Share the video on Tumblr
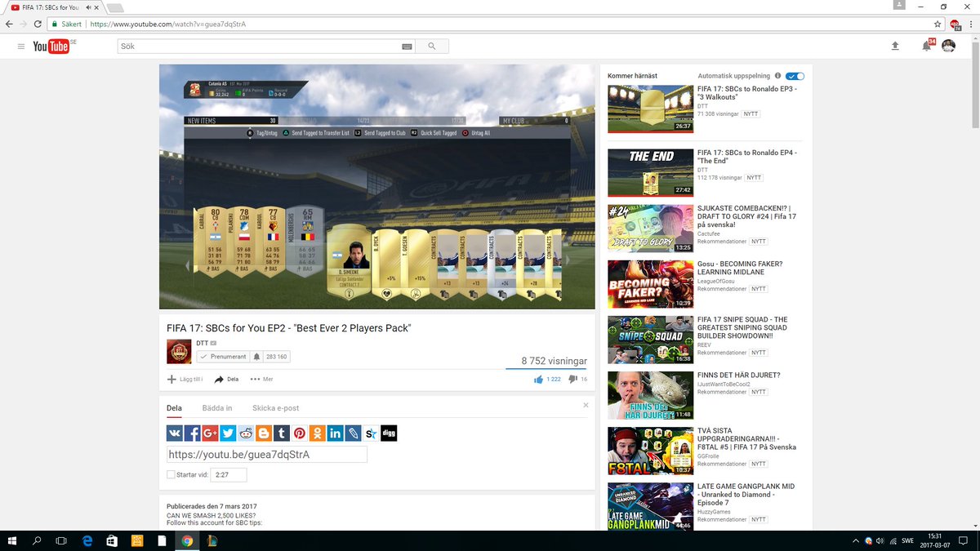The width and height of the screenshot is (980, 551). 282,433
